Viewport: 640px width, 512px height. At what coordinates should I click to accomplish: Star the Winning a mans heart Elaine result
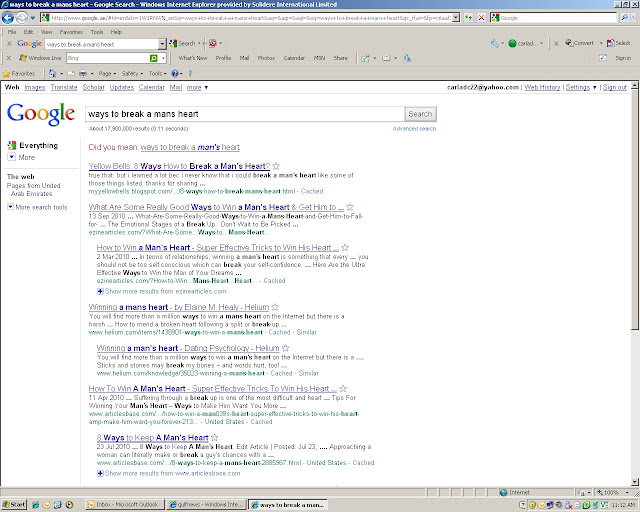coord(275,307)
